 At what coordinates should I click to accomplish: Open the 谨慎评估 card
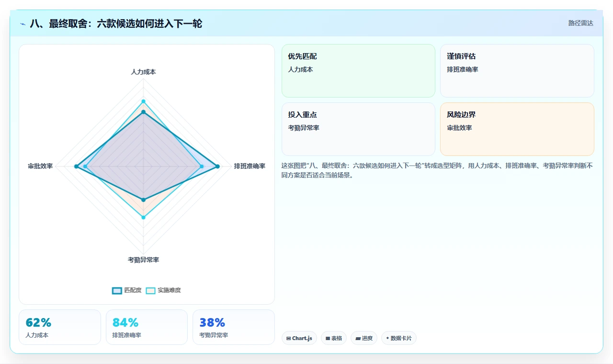pyautogui.click(x=517, y=71)
